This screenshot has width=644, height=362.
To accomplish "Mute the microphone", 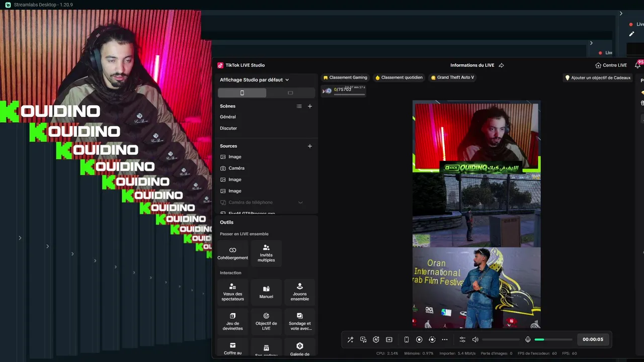I will point(528,339).
